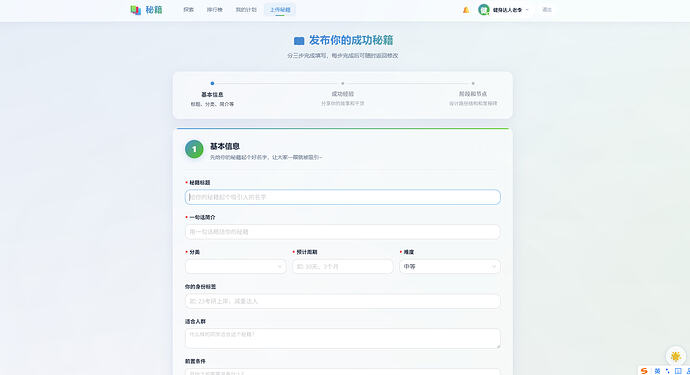Click the 预计周期 input field
The height and width of the screenshot is (375, 690).
(x=342, y=267)
